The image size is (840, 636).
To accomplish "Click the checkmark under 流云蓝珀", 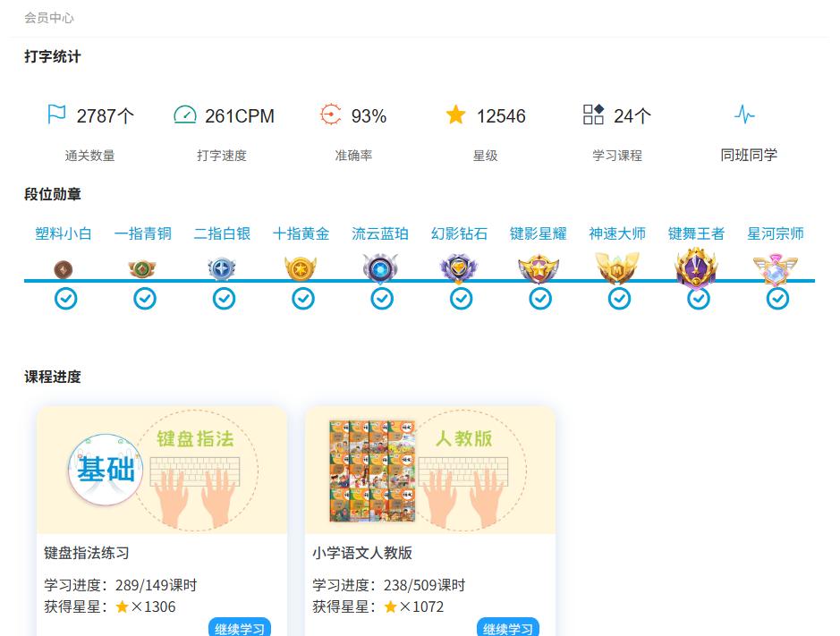I will [382, 299].
